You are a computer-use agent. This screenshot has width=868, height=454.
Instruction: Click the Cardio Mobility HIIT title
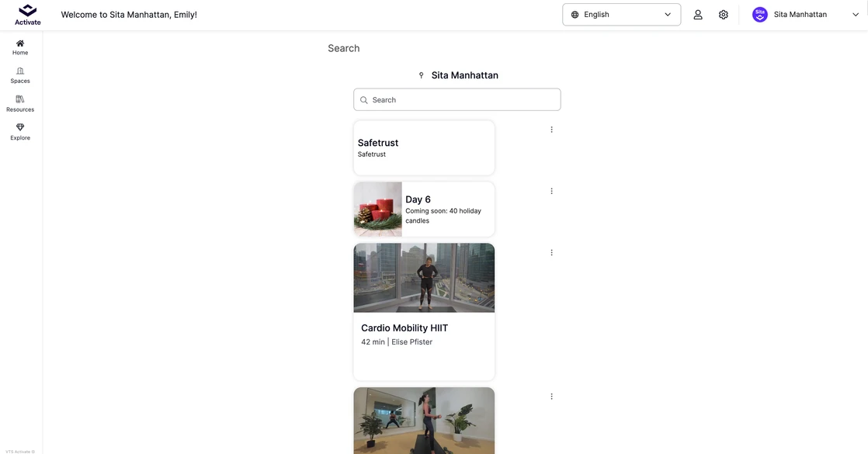[x=404, y=328]
